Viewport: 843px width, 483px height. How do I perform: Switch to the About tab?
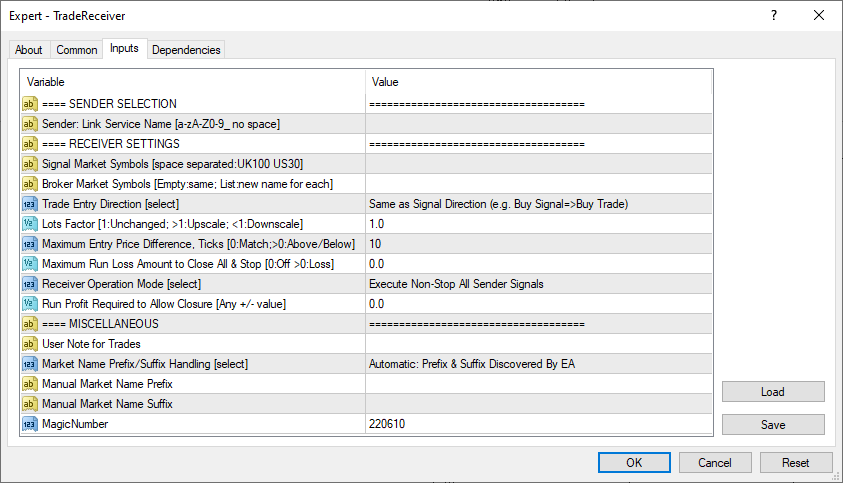click(x=29, y=50)
